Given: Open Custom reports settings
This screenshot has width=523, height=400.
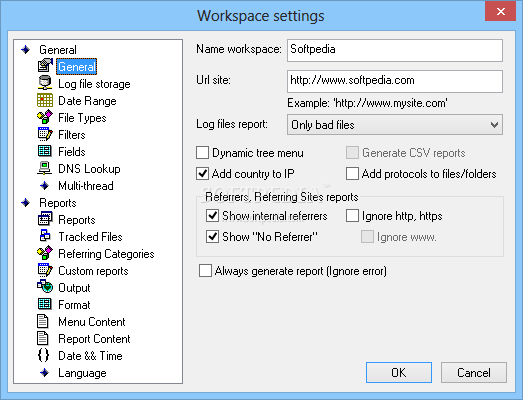Looking at the screenshot, I should (x=93, y=271).
